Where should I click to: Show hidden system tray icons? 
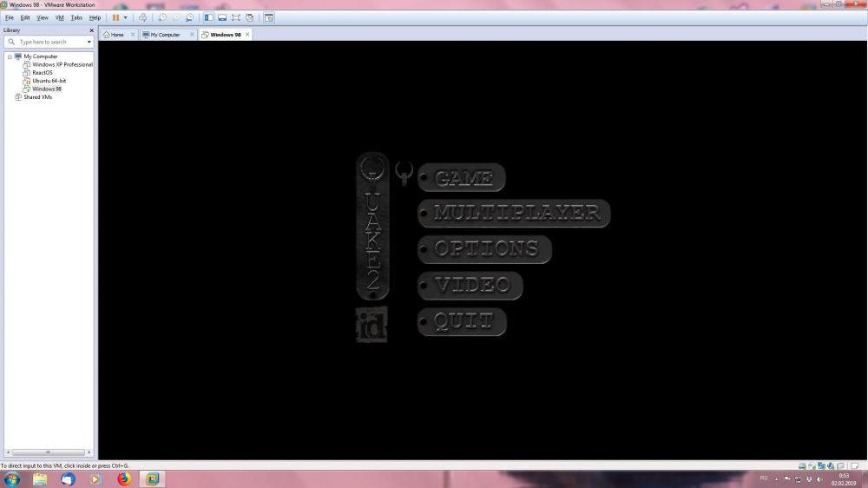point(777,479)
